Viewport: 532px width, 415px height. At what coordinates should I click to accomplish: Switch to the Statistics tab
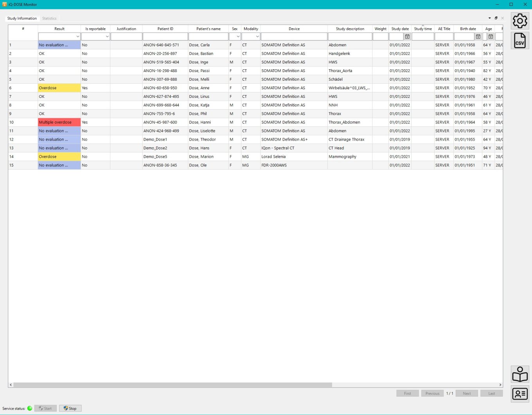click(x=49, y=18)
